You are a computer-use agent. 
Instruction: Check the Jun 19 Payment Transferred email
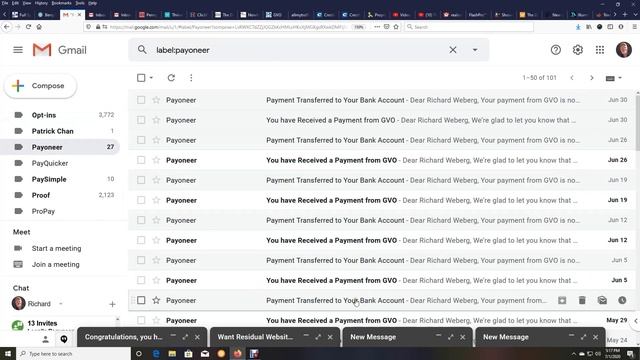[x=141, y=180]
